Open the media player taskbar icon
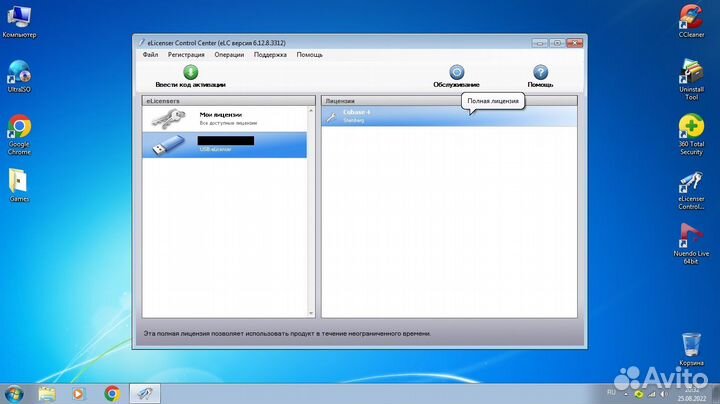The image size is (720, 404). pyautogui.click(x=78, y=394)
